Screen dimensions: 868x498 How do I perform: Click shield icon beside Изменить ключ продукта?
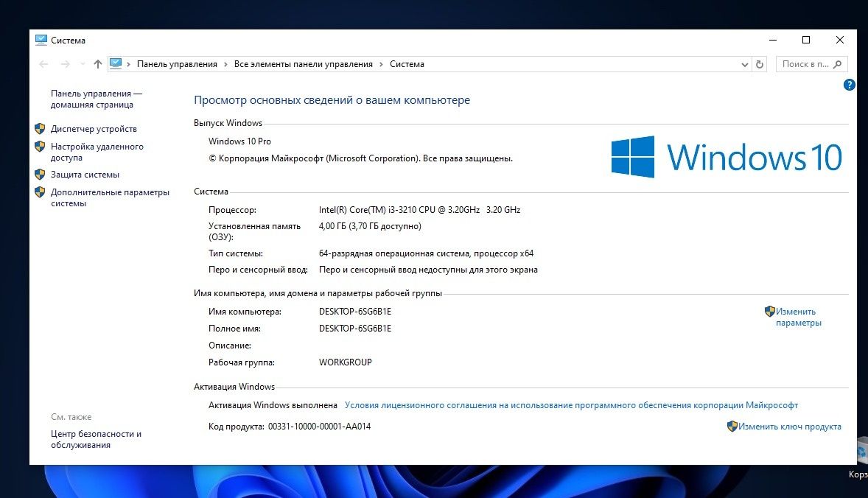tap(732, 426)
